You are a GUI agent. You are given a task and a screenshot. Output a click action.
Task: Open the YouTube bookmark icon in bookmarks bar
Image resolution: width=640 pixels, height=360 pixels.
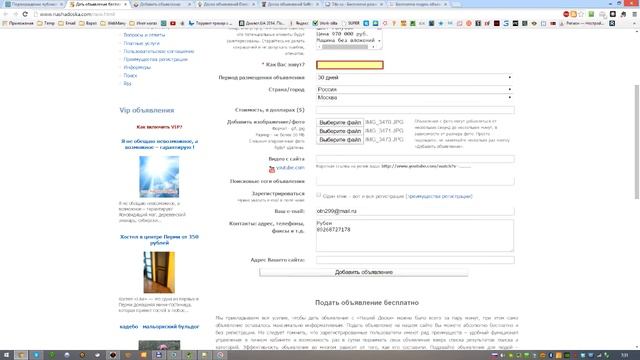173,23
